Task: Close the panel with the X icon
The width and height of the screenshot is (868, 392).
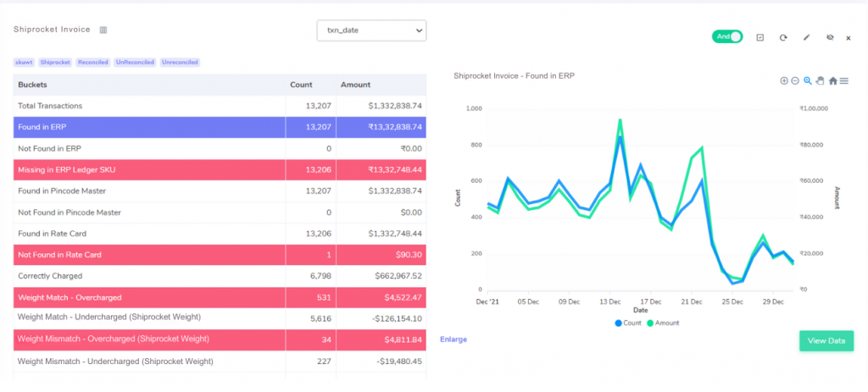Action: pos(848,38)
